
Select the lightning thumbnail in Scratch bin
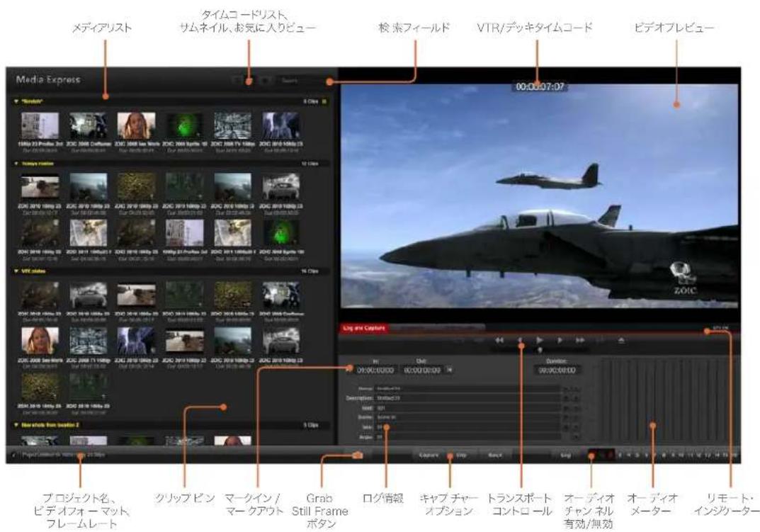(x=280, y=125)
